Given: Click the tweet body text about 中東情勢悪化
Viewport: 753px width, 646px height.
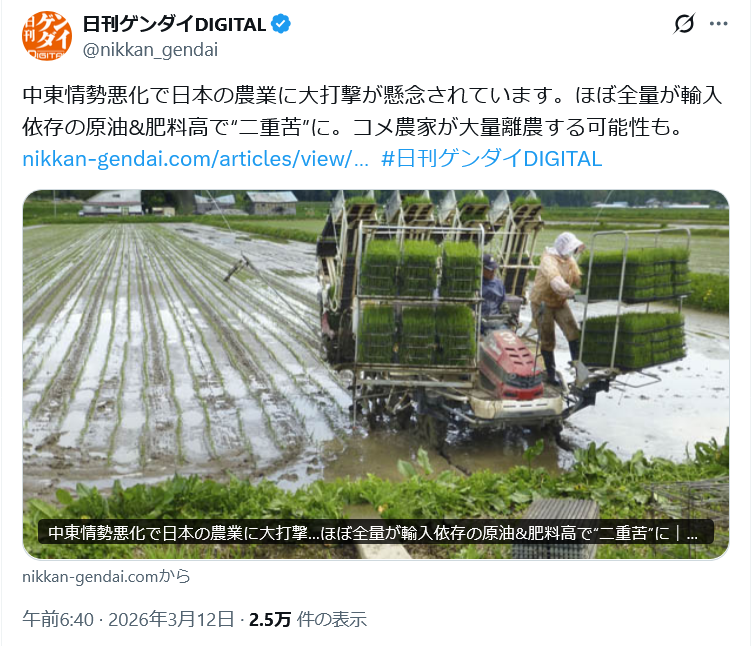Looking at the screenshot, I should 372,111.
